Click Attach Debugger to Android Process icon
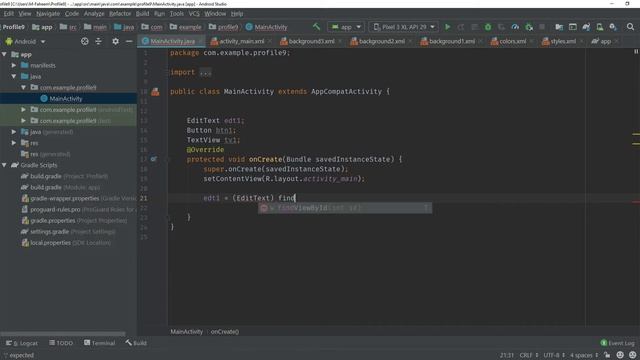The width and height of the screenshot is (640, 360). pos(529,27)
